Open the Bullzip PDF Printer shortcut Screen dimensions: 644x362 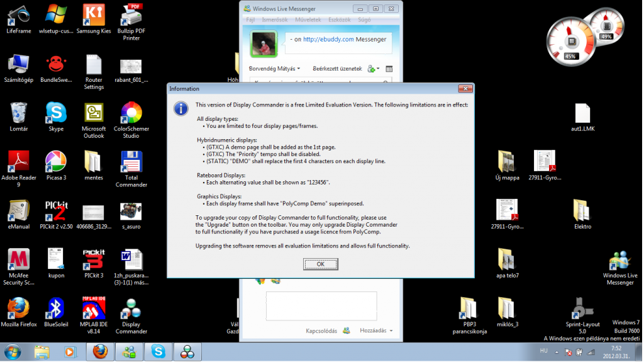(131, 23)
